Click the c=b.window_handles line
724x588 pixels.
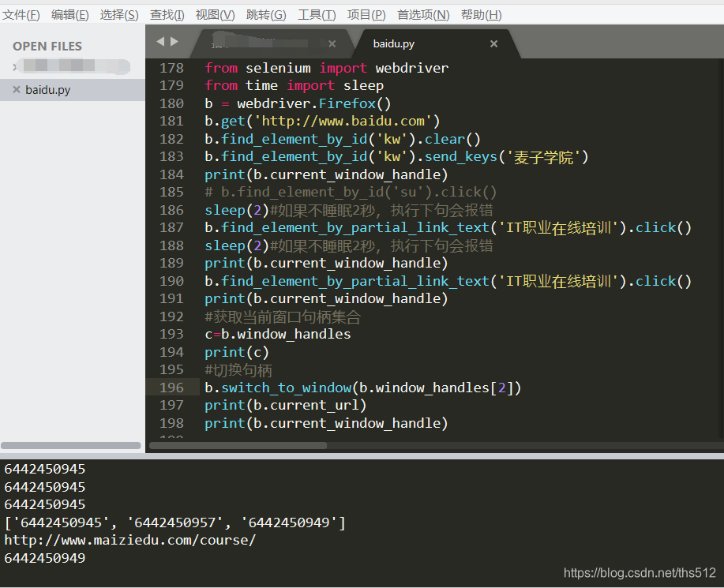click(277, 334)
